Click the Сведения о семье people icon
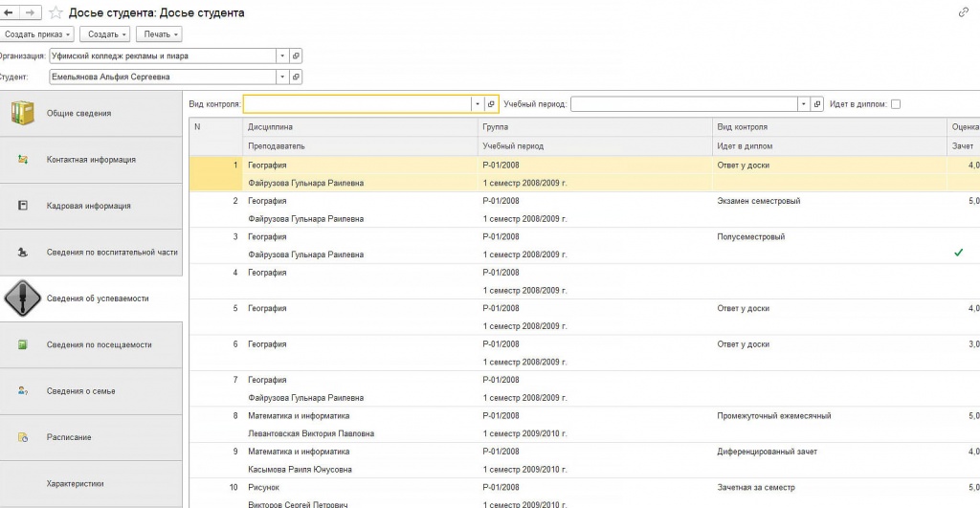The image size is (980, 508). tap(23, 390)
